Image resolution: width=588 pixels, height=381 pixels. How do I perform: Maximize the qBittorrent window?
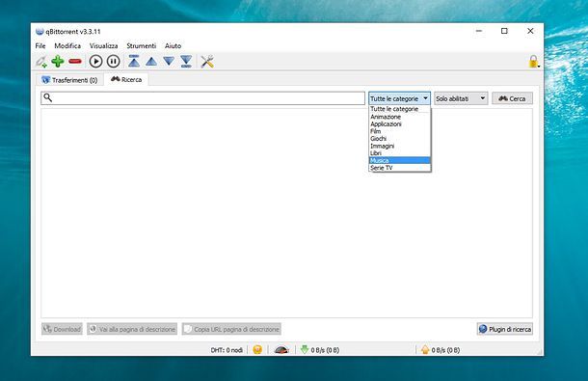pyautogui.click(x=504, y=31)
